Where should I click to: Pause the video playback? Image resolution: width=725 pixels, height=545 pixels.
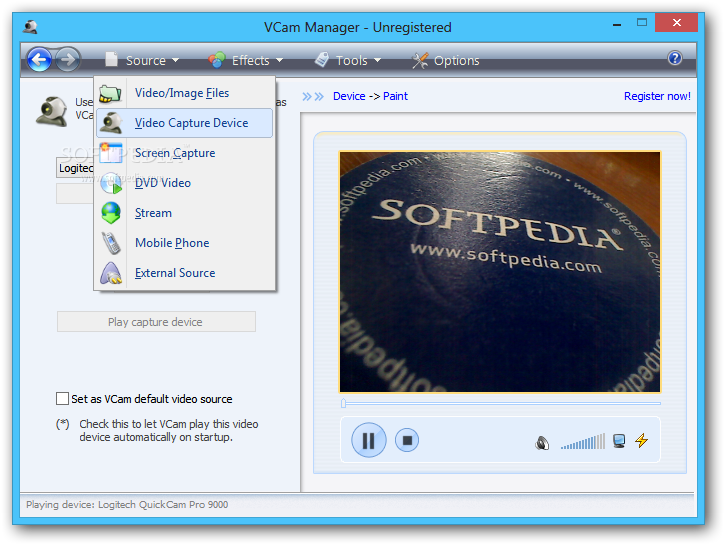[369, 440]
